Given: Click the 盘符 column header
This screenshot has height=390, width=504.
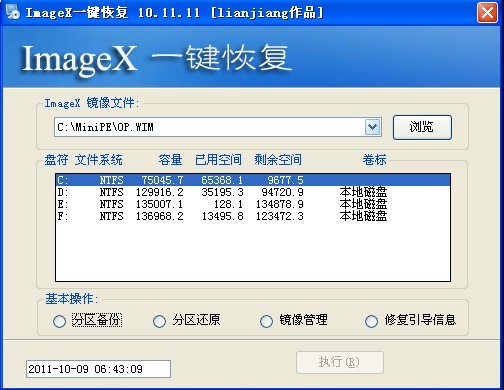Looking at the screenshot, I should click(56, 160).
